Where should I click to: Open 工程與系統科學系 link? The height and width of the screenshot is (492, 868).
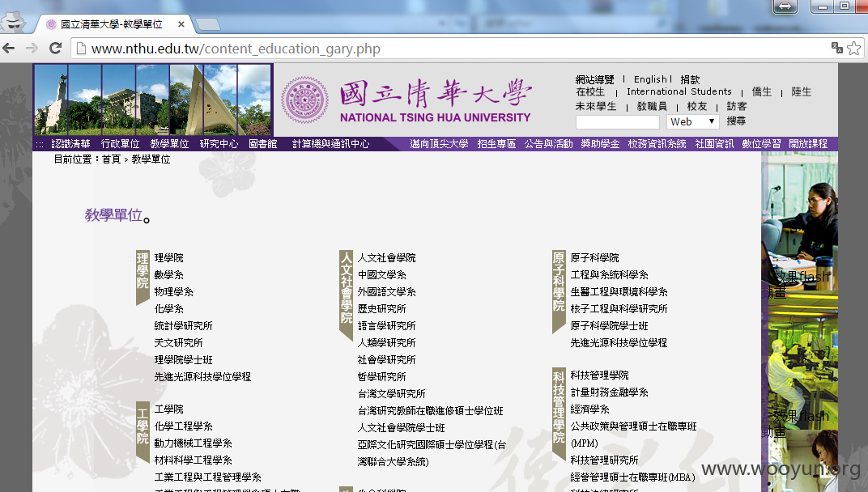tap(609, 275)
